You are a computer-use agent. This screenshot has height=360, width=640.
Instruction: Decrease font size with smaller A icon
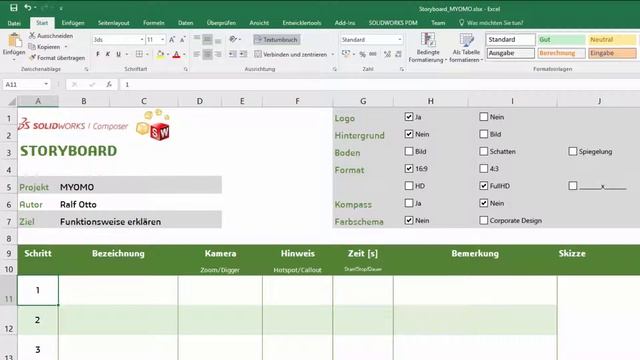182,40
